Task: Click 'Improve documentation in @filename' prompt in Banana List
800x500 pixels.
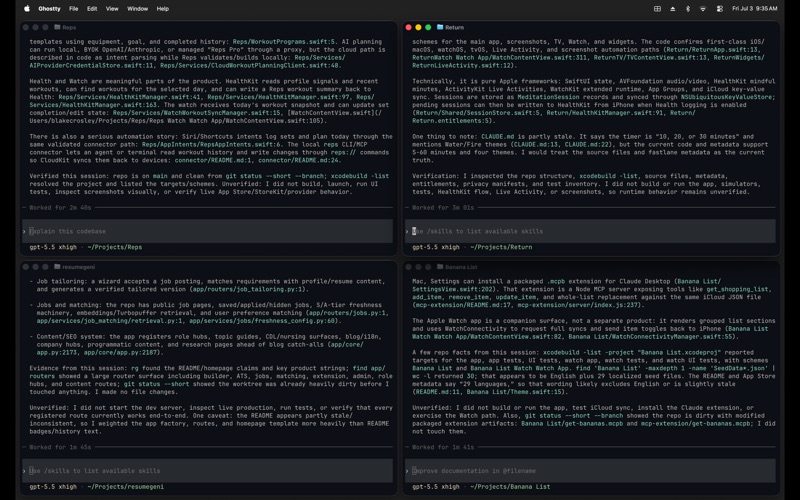Action: coord(590,471)
